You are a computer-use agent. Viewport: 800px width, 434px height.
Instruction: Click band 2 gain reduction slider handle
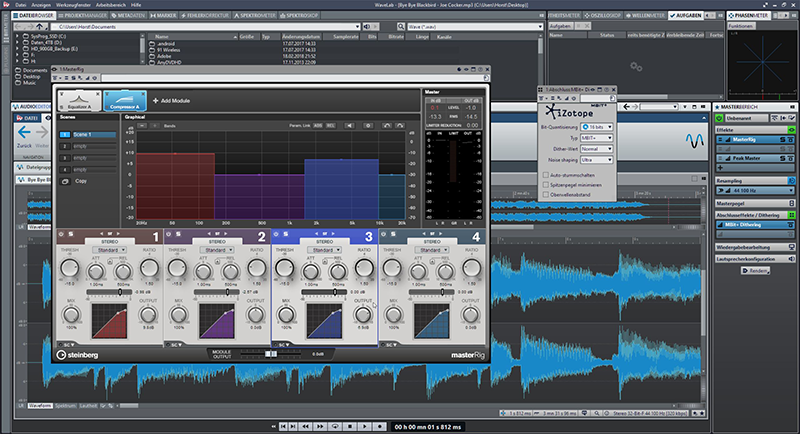[x=228, y=292]
